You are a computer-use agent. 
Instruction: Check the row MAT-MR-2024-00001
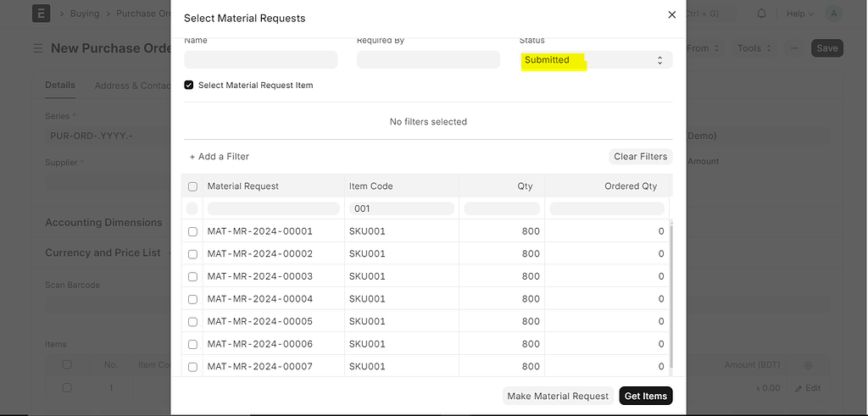192,232
